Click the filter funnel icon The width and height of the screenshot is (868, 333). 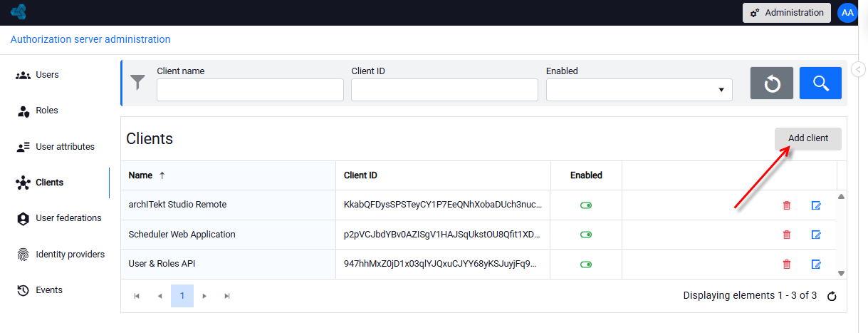pyautogui.click(x=137, y=83)
